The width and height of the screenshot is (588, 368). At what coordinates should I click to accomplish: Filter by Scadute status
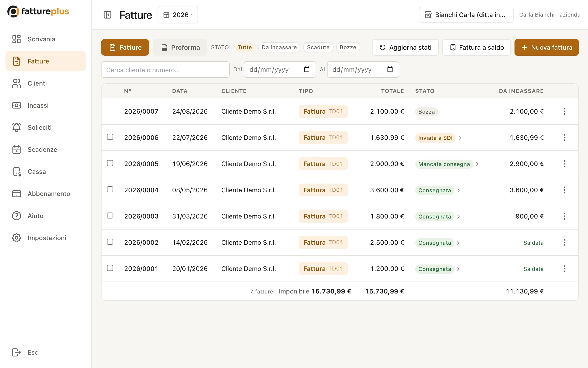(x=318, y=47)
